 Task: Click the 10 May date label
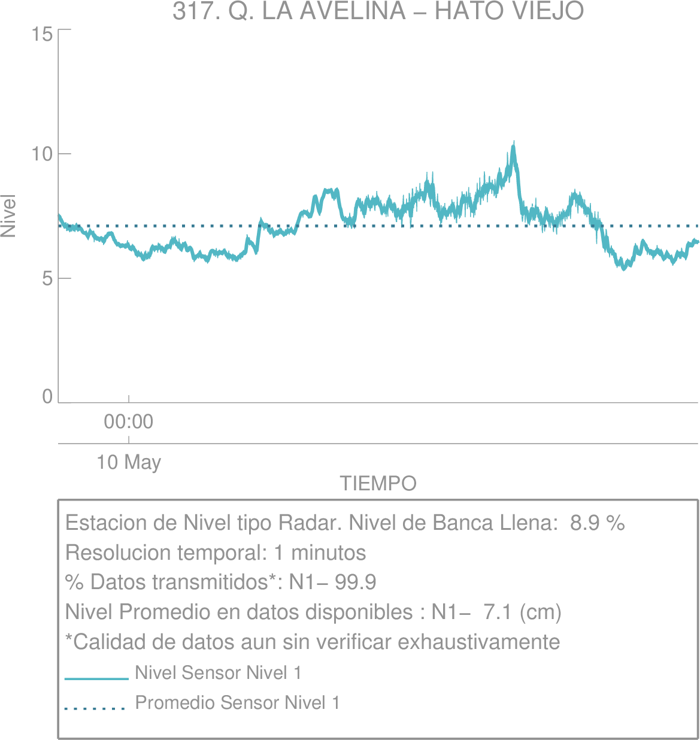point(129,462)
